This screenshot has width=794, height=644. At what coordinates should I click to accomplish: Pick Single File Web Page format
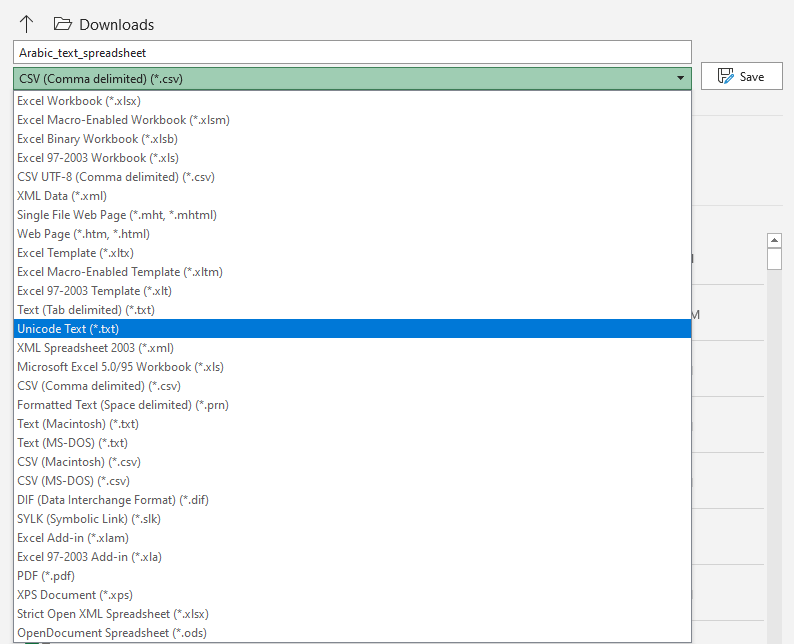click(x=352, y=215)
